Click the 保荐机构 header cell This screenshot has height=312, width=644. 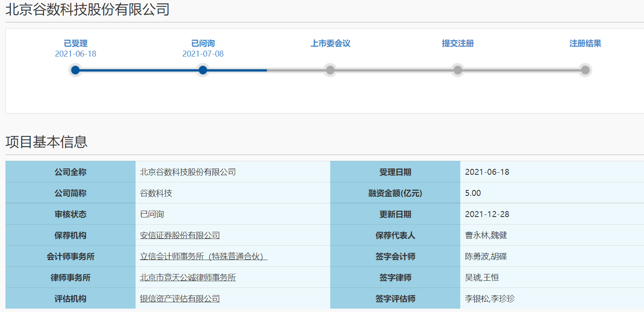[x=71, y=235]
